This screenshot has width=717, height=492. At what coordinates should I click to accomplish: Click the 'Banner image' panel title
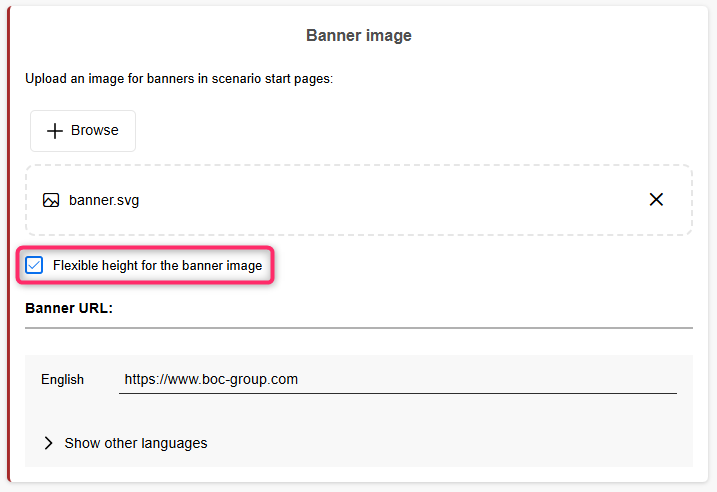click(x=358, y=36)
